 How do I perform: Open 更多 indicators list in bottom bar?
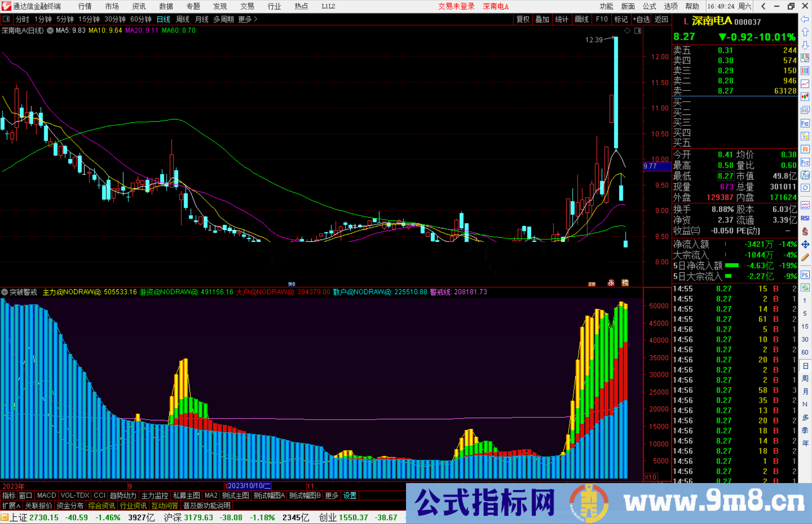[x=332, y=495]
